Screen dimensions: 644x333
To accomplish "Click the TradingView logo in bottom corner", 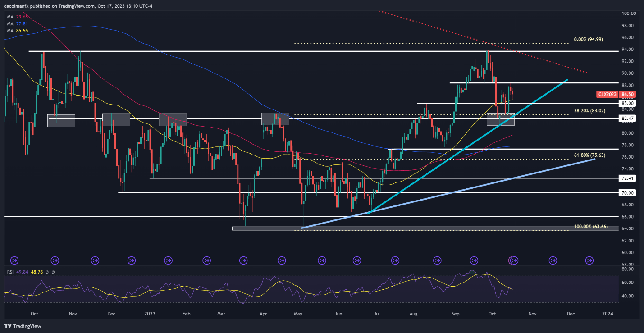I will click(23, 326).
